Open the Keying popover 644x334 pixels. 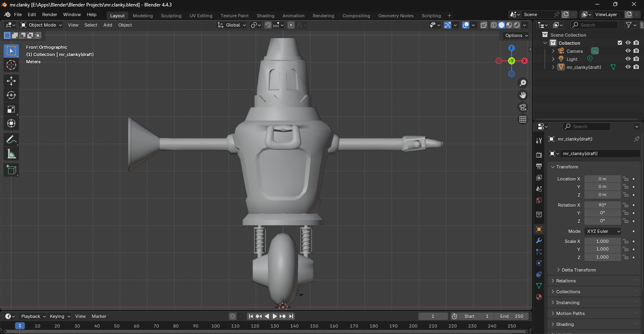pos(60,316)
